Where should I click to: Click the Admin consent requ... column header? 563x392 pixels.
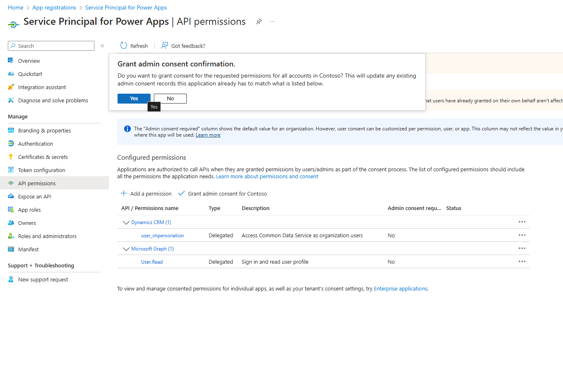click(415, 208)
